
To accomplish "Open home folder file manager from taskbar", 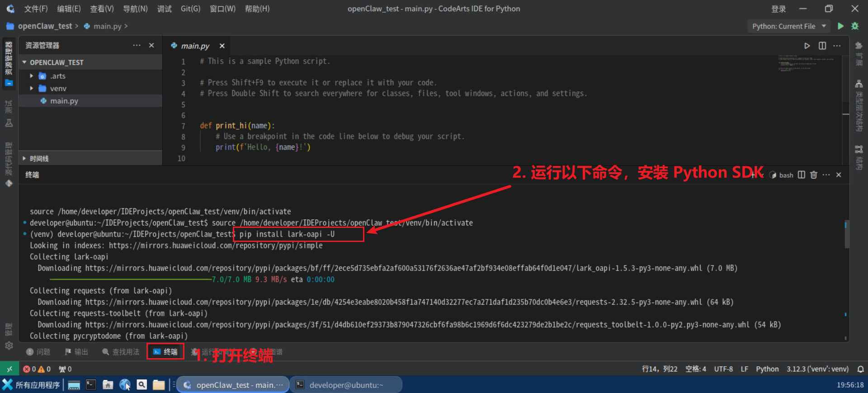I will (108, 385).
